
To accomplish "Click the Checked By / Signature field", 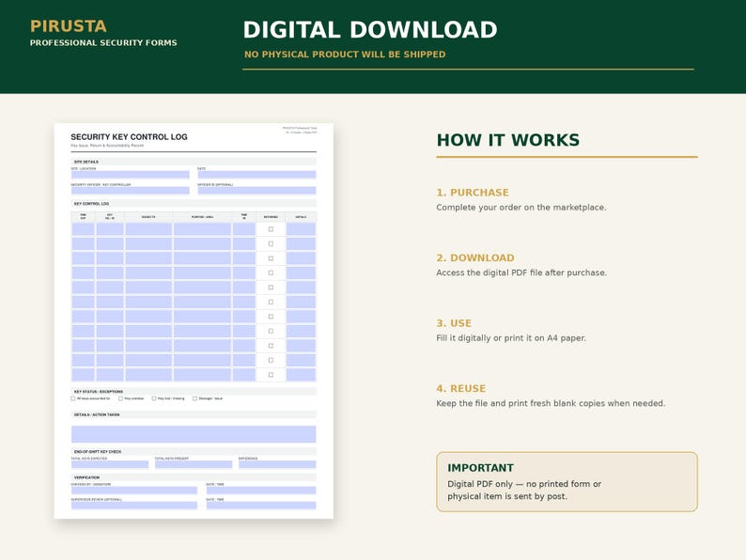I will coord(134,490).
